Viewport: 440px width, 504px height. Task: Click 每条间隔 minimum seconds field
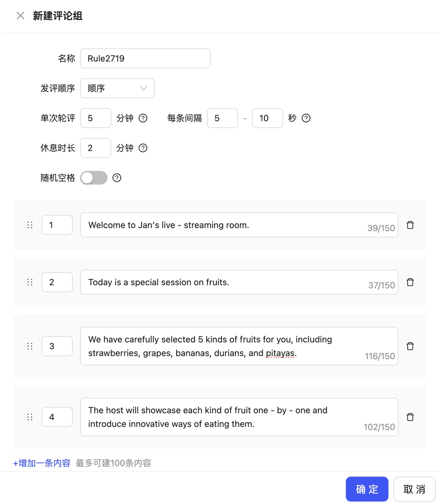pos(222,118)
